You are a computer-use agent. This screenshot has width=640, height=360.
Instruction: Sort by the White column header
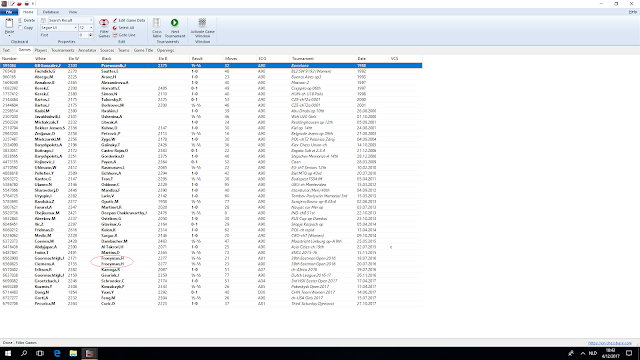[50, 59]
